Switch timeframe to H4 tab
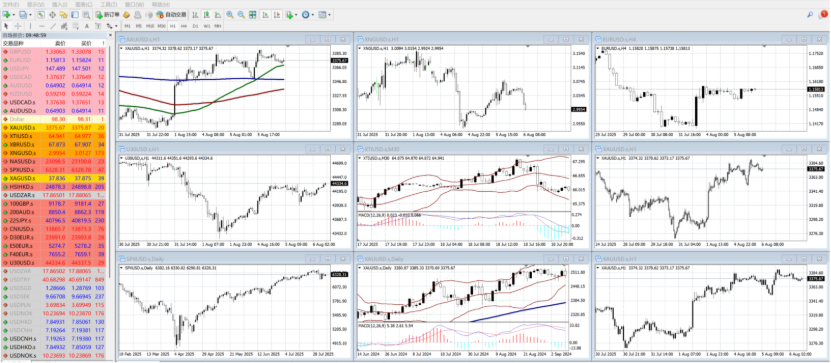 [x=184, y=26]
